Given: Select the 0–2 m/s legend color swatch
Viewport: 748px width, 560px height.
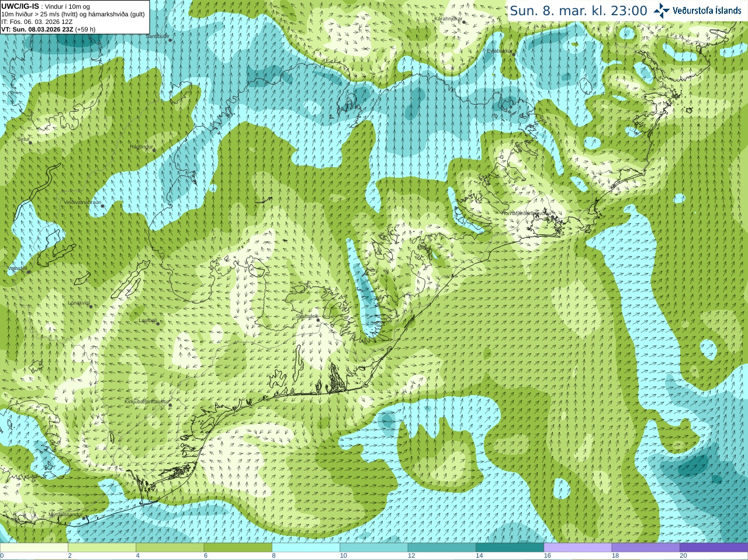Looking at the screenshot, I should tap(34, 548).
